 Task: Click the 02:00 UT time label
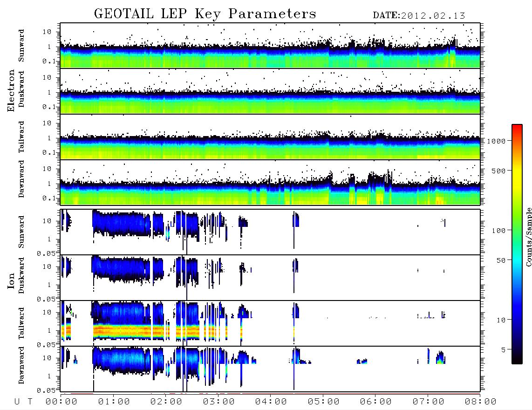coord(166,402)
